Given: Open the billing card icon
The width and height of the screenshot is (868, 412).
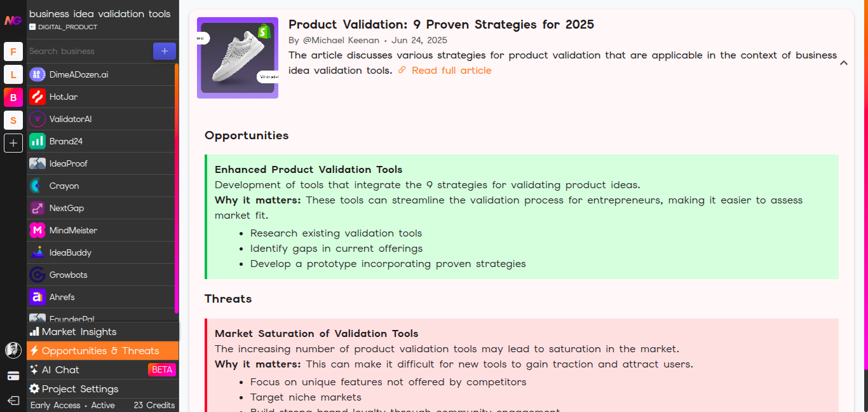Looking at the screenshot, I should click(x=13, y=376).
